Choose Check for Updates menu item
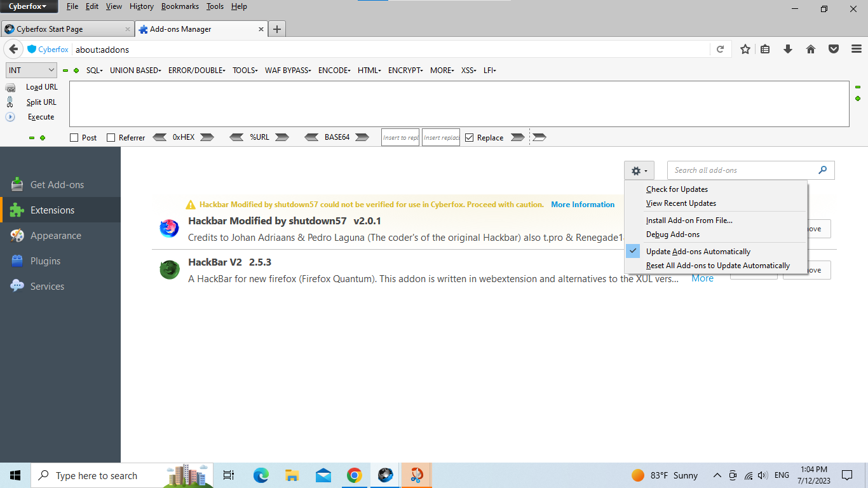 (x=716, y=189)
